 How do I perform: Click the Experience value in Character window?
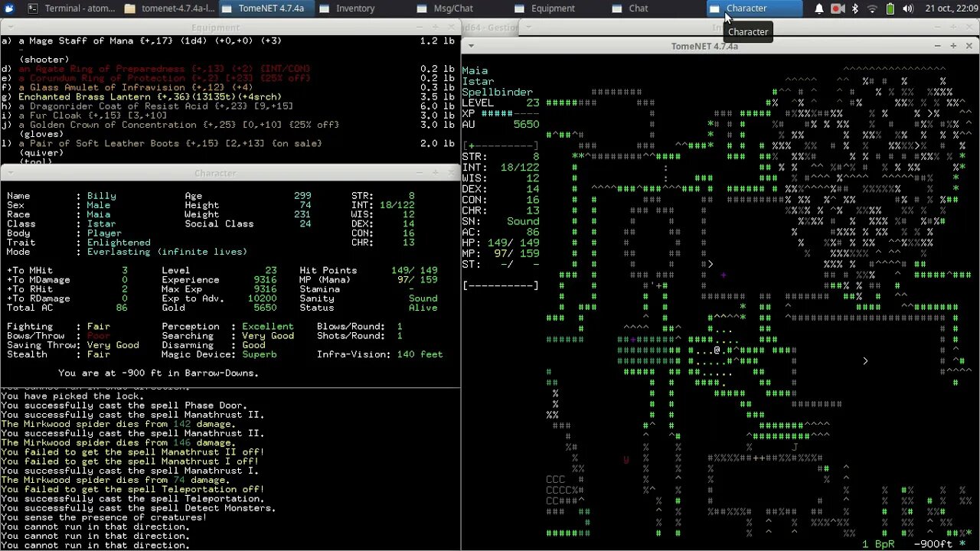265,280
